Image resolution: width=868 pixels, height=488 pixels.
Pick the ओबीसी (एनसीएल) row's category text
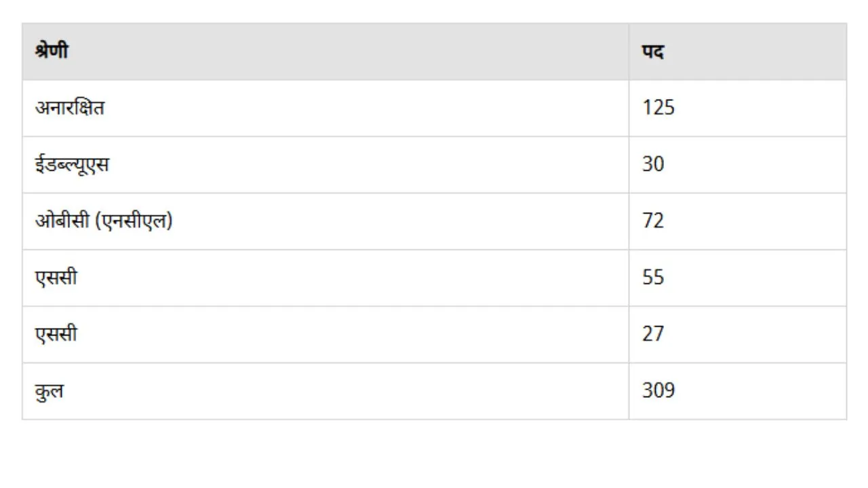pyautogui.click(x=104, y=221)
